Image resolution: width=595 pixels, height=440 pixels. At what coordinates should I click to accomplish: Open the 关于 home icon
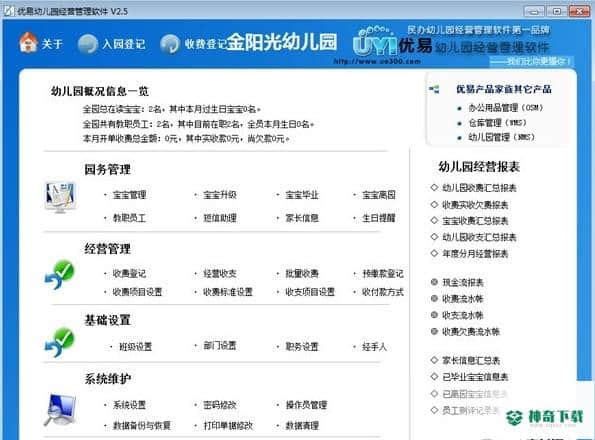pos(28,42)
